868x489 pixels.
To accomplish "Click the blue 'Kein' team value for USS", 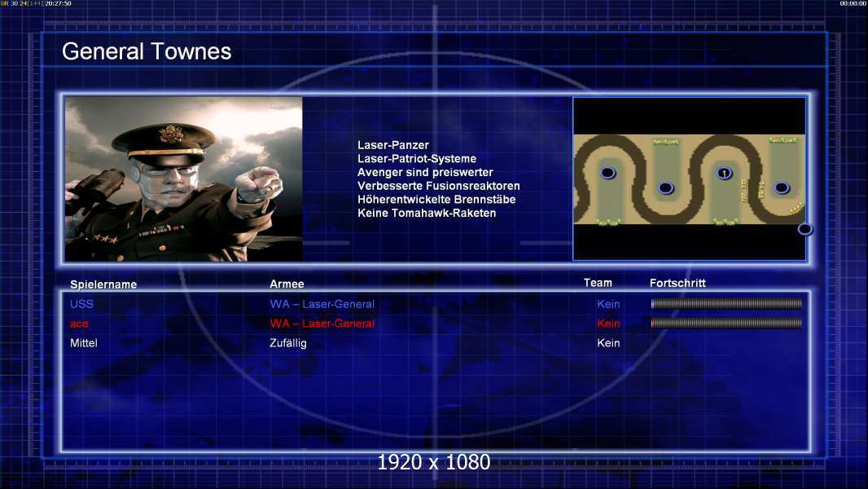I will pyautogui.click(x=608, y=304).
